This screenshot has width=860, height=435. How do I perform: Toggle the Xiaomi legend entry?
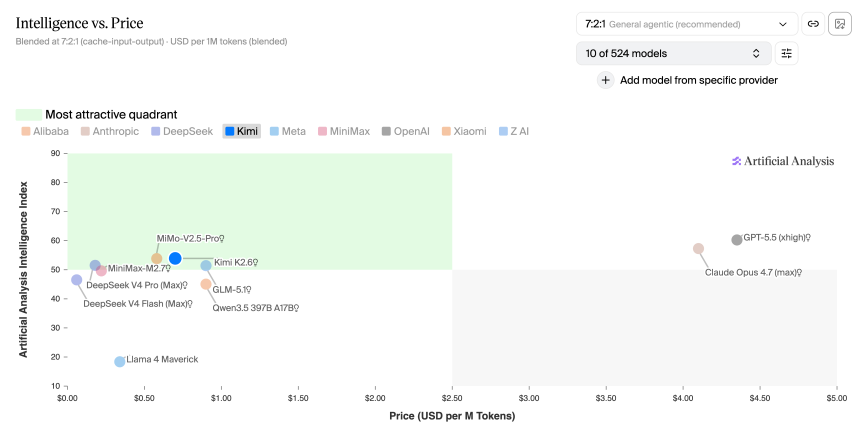point(464,131)
